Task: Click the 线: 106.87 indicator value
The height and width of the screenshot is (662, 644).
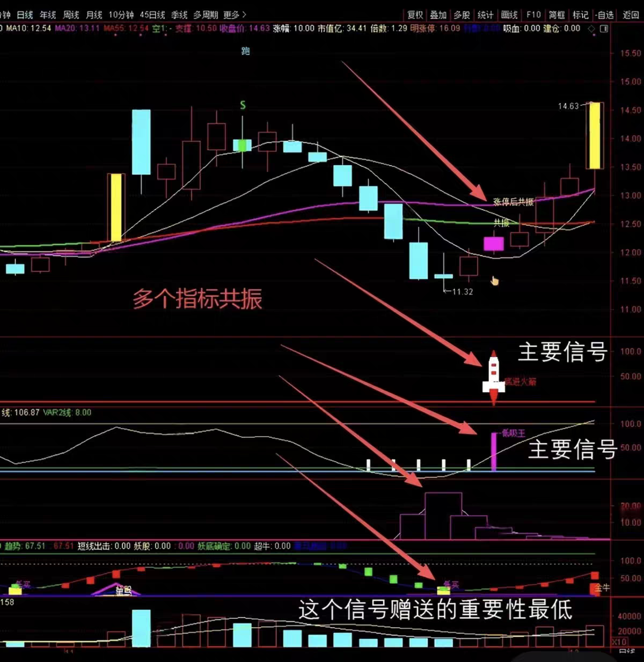Action: [20, 413]
